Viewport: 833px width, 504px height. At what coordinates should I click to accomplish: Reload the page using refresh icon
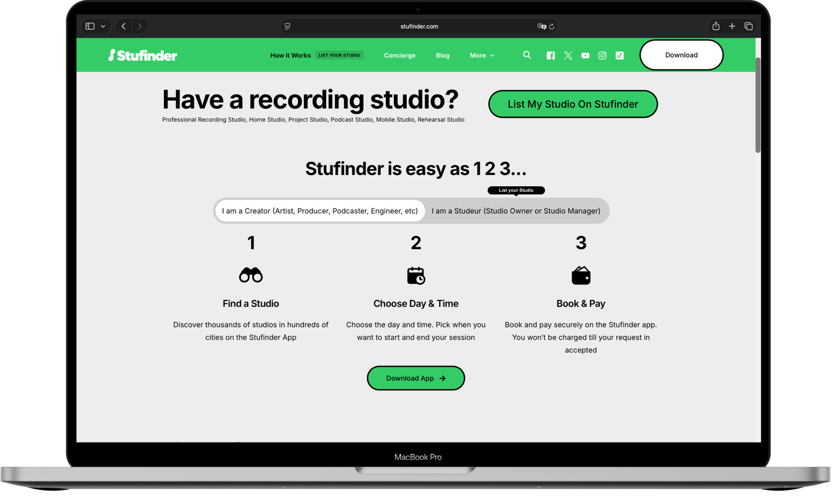pyautogui.click(x=552, y=26)
